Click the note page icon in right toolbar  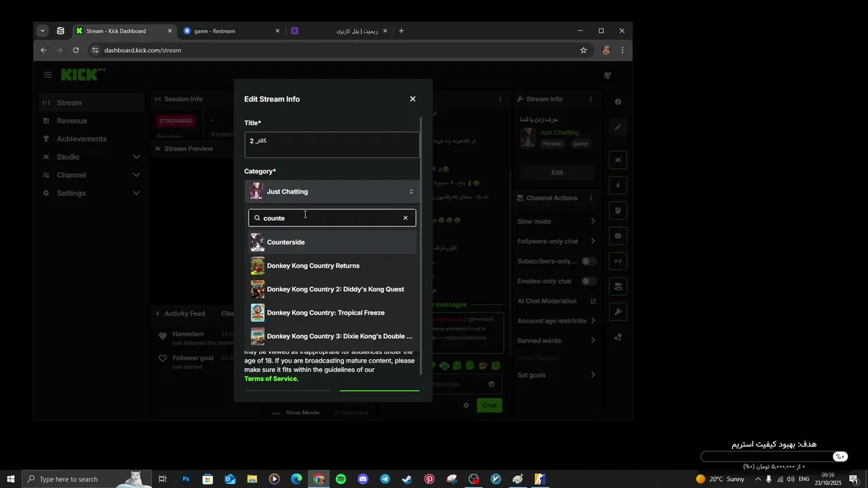618,211
